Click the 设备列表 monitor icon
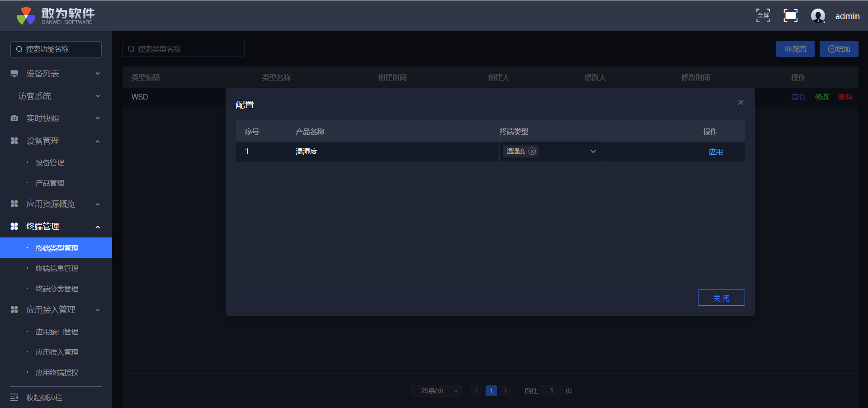Image resolution: width=868 pixels, height=408 pixels. point(14,74)
